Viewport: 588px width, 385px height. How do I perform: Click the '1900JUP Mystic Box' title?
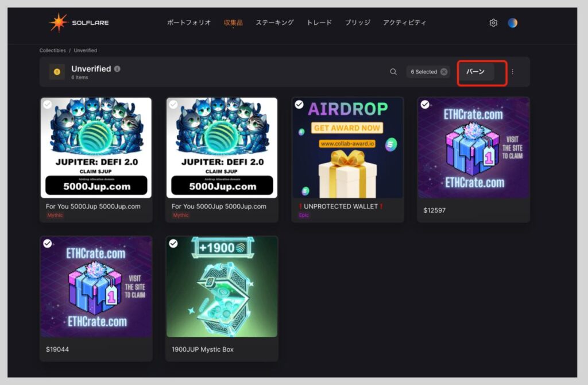(203, 349)
